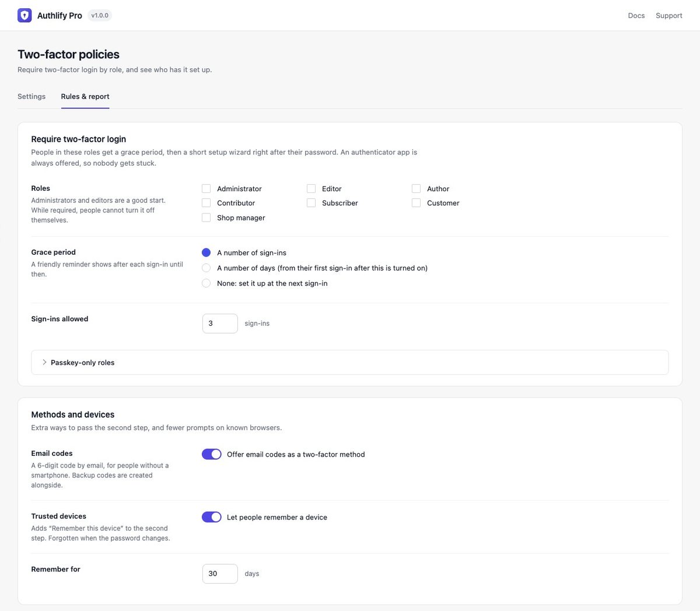Click the 'Require two-factor login' section heading
The image size is (700, 611).
tap(79, 139)
